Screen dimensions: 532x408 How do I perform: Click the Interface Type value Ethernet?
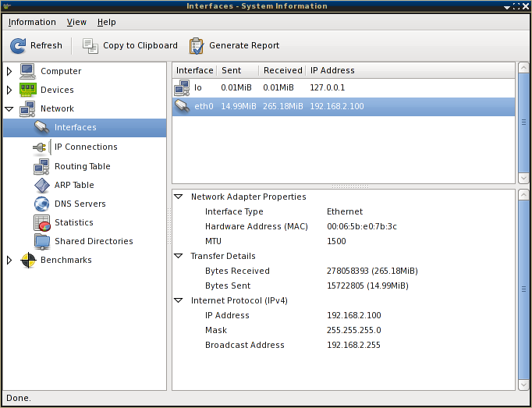(x=345, y=212)
